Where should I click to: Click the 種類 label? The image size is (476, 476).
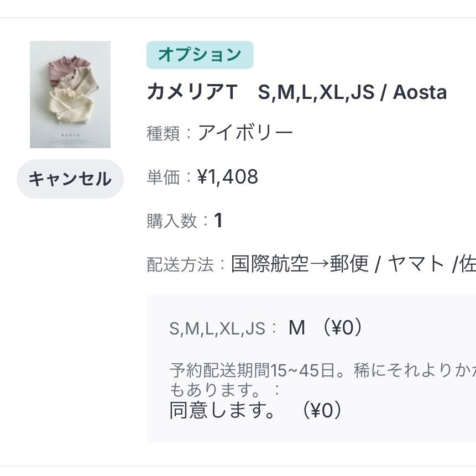click(163, 134)
